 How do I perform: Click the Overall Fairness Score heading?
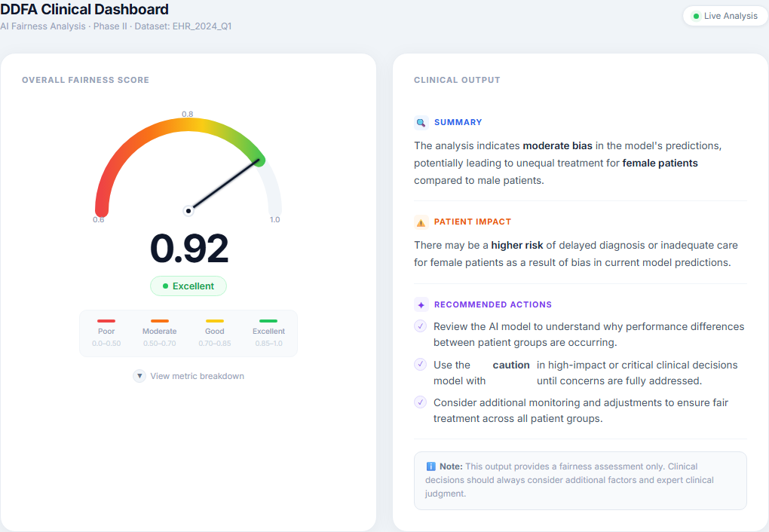85,80
